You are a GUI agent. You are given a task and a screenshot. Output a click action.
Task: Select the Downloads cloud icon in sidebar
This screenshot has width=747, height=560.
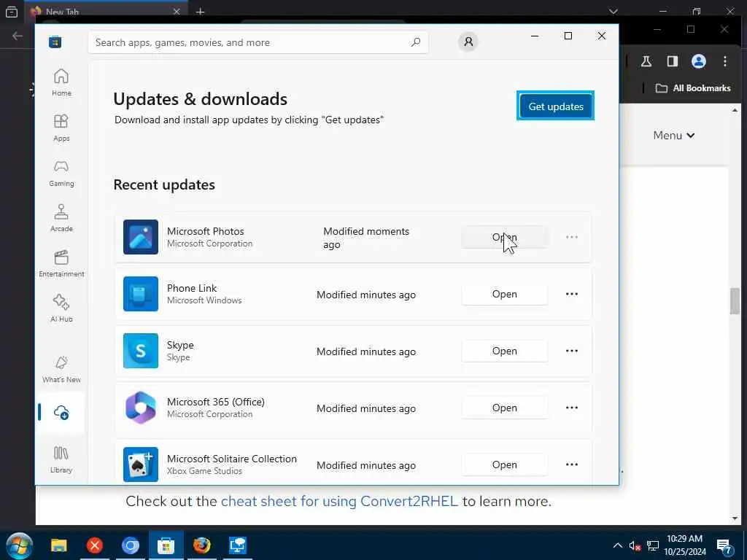tap(61, 413)
